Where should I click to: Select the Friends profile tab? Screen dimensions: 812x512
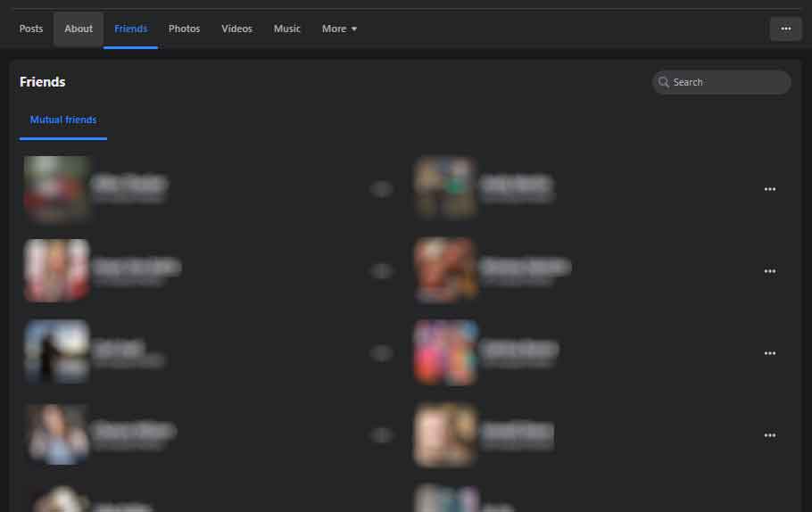(130, 29)
